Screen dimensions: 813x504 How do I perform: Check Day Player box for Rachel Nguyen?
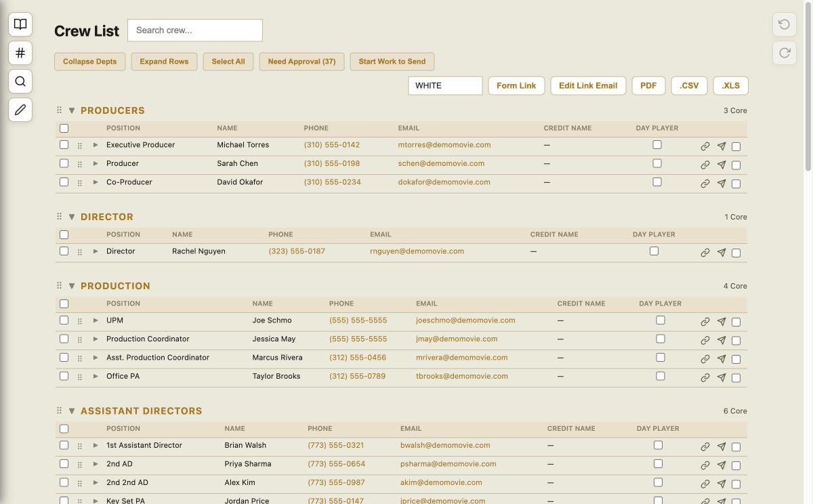pyautogui.click(x=654, y=251)
